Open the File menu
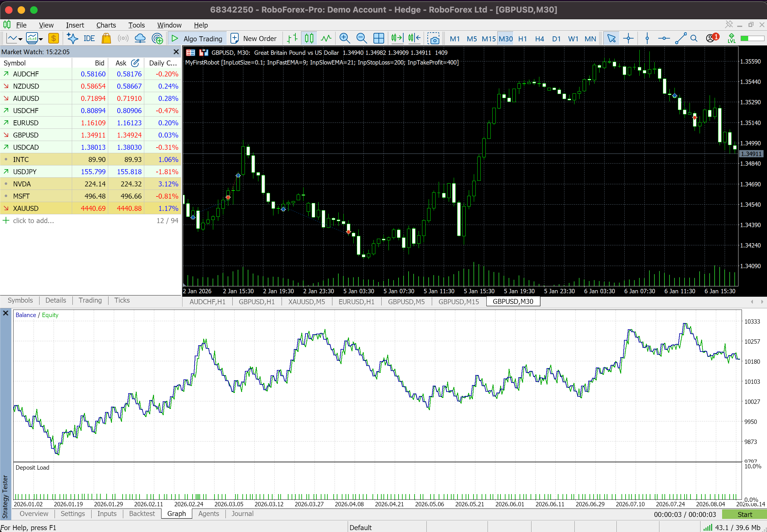 (21, 25)
